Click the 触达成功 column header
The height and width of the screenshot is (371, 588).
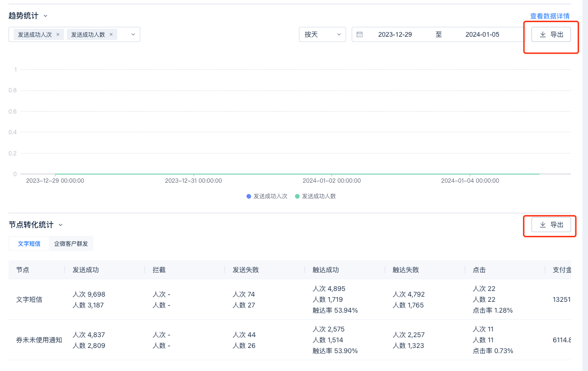click(x=326, y=270)
